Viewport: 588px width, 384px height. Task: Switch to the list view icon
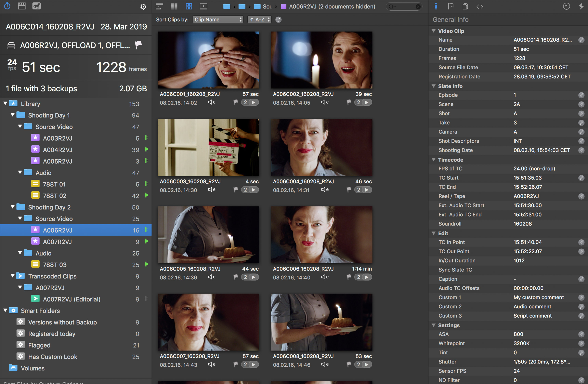click(159, 7)
